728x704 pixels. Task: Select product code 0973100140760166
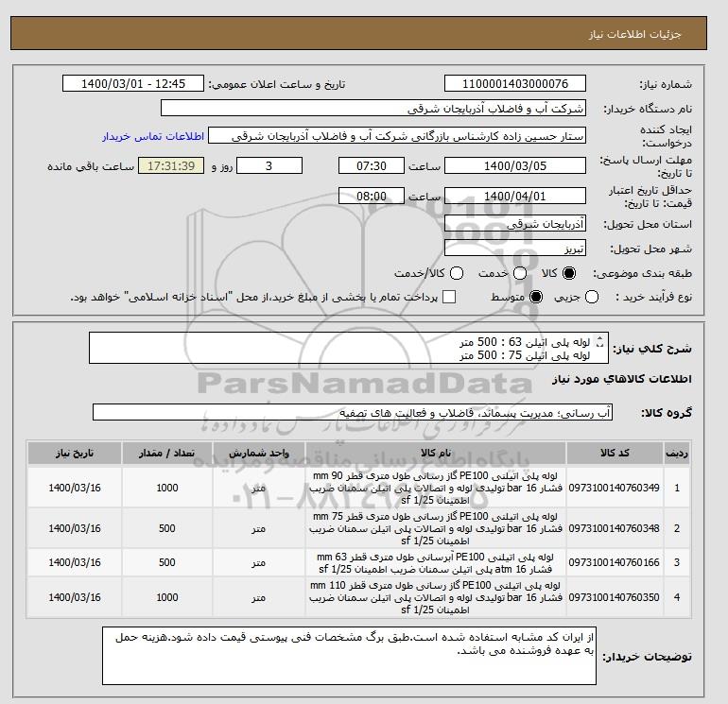[x=614, y=562]
